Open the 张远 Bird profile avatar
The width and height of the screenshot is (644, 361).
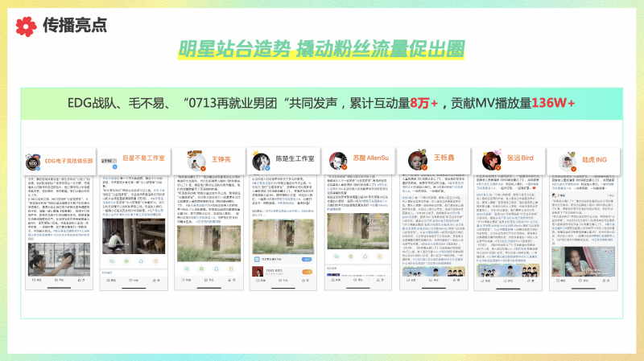[492, 160]
